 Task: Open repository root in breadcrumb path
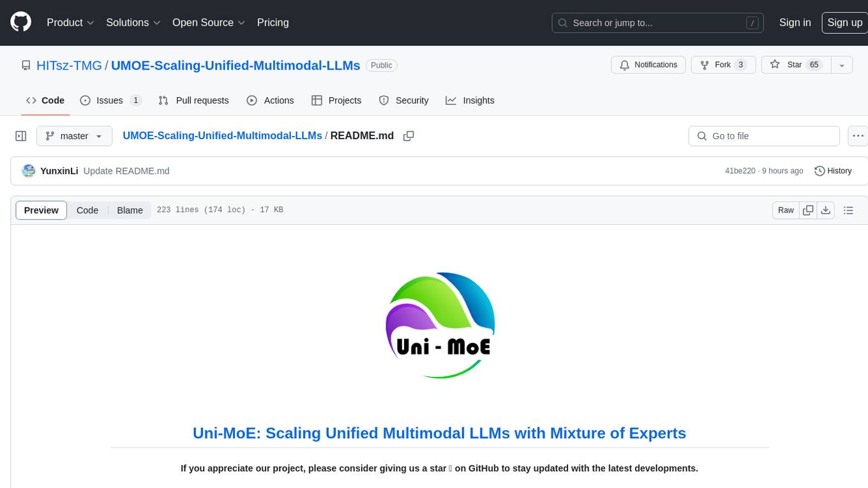point(222,135)
